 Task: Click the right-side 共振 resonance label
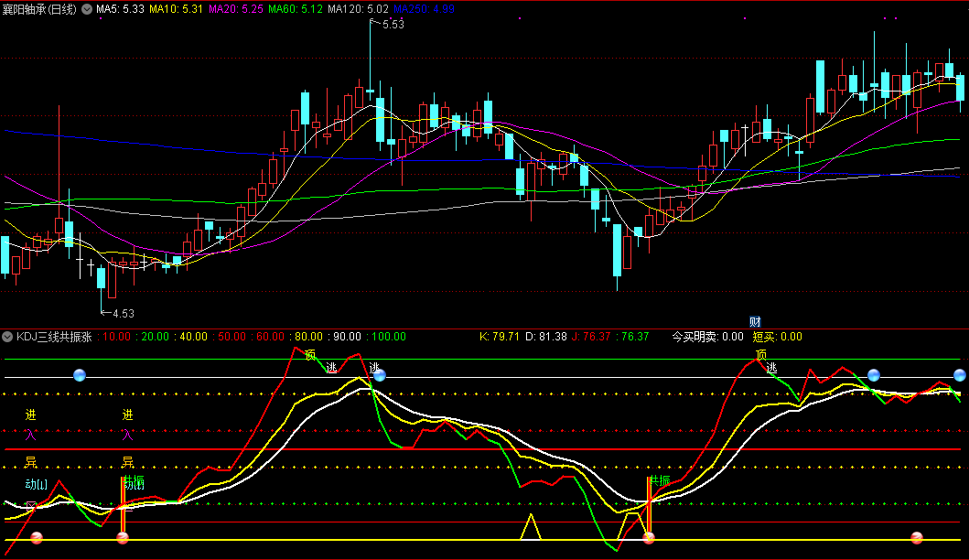660,480
